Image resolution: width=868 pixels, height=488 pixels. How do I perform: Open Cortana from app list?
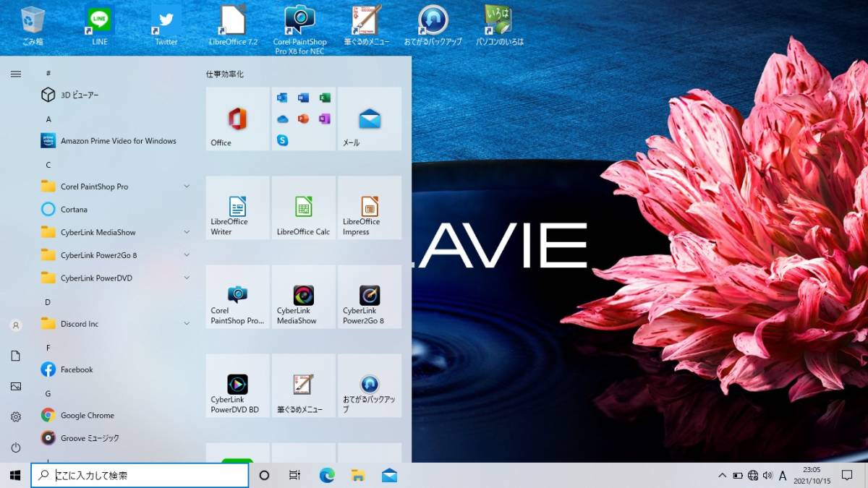(116, 210)
